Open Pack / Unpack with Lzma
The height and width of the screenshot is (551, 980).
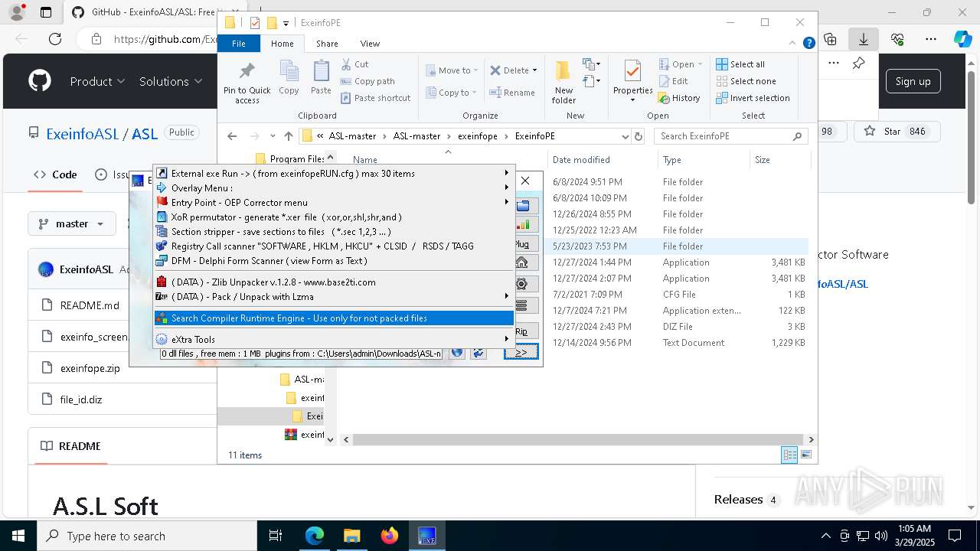333,297
